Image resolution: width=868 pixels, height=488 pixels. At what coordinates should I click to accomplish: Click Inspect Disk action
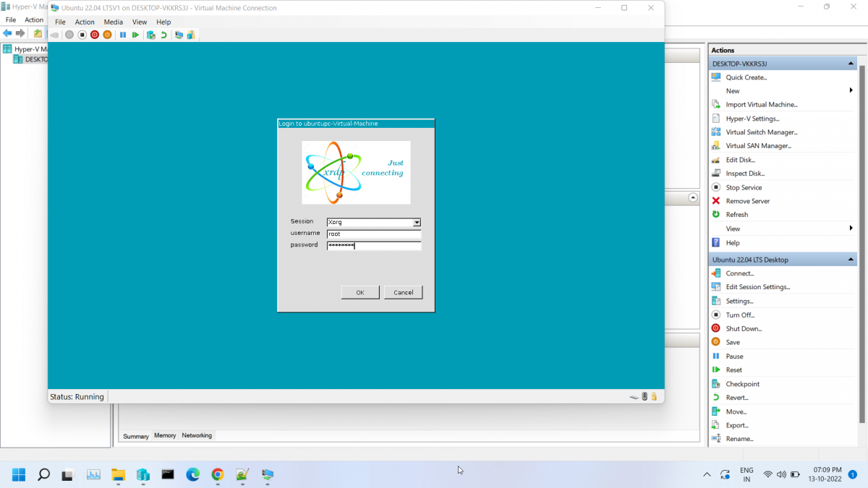click(x=745, y=174)
